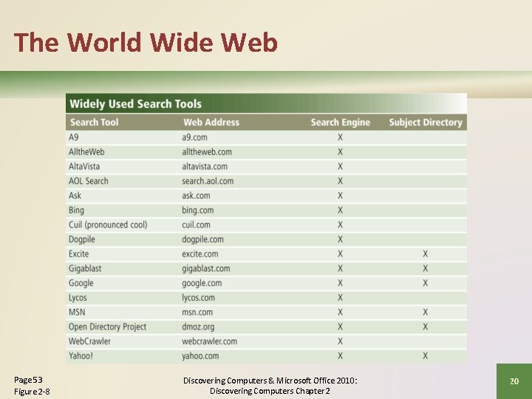This screenshot has width=532, height=399.
Task: Select the 'MSN' search tool name
Action: pos(77,312)
